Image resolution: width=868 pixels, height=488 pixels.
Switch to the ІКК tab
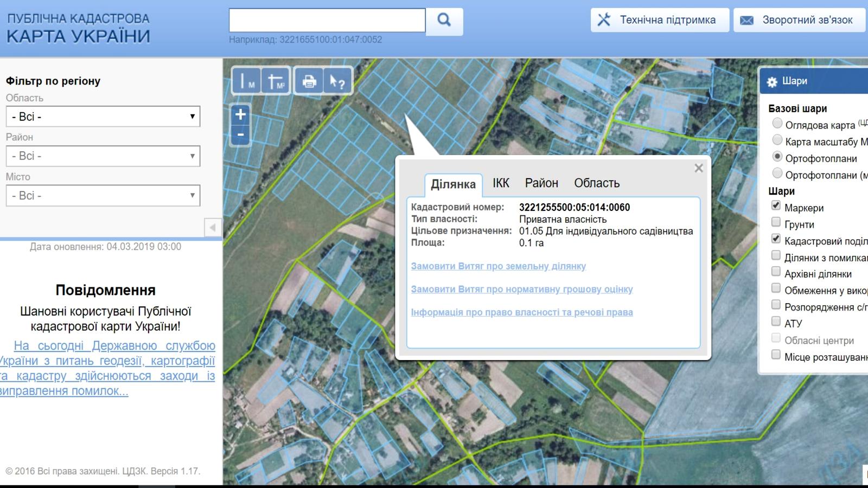[501, 183]
